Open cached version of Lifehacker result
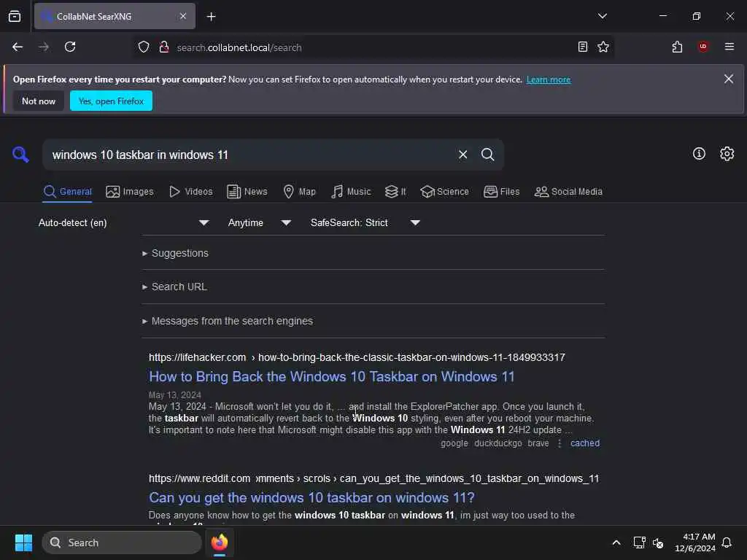 coord(585,443)
